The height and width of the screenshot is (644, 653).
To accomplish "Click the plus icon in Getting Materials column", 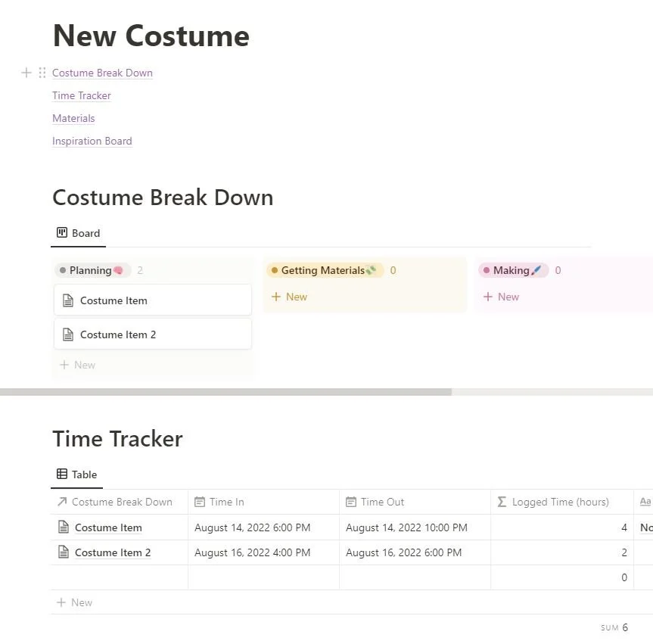I will click(x=275, y=297).
